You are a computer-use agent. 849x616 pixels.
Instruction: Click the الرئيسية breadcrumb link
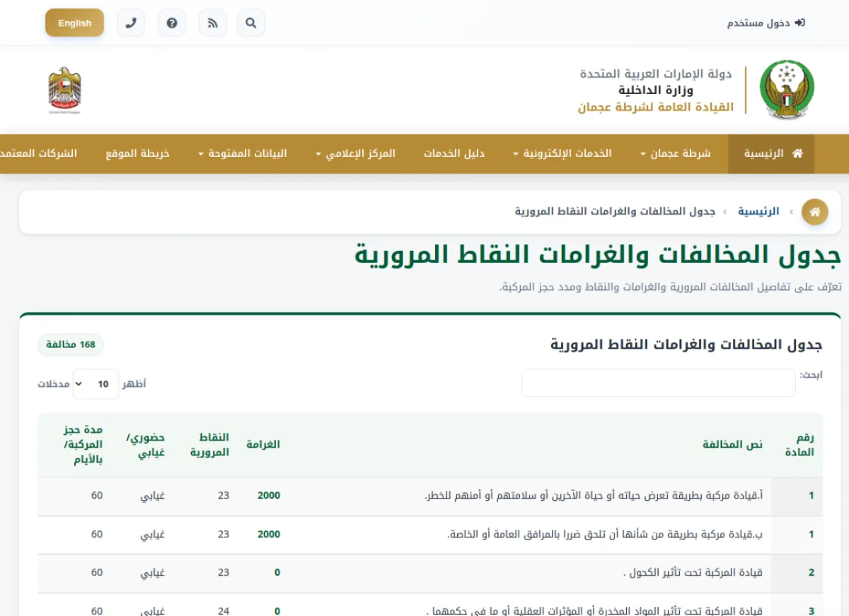(758, 211)
